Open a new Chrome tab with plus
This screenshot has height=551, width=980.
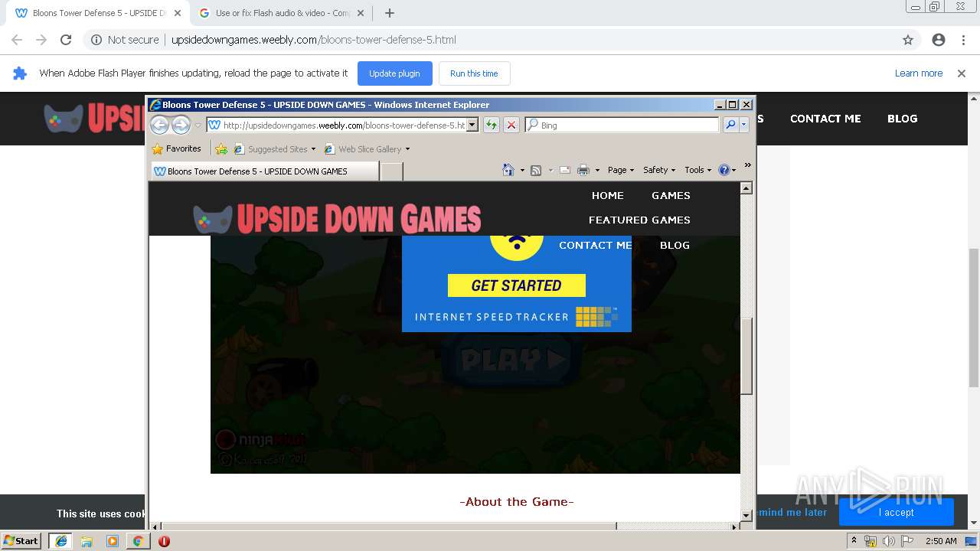coord(390,13)
